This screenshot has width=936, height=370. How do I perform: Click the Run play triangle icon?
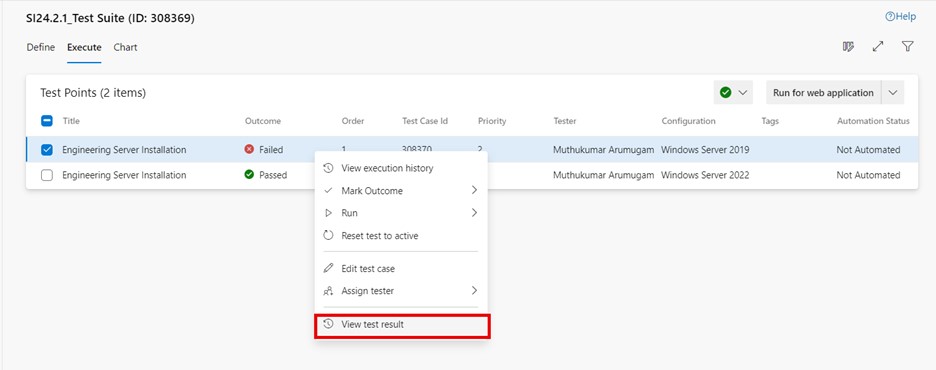point(328,213)
